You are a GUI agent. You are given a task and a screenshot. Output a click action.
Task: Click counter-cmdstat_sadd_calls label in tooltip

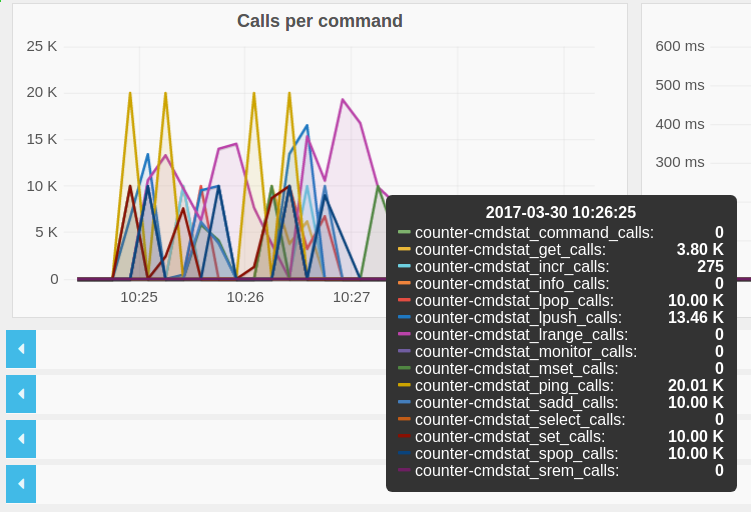[516, 403]
